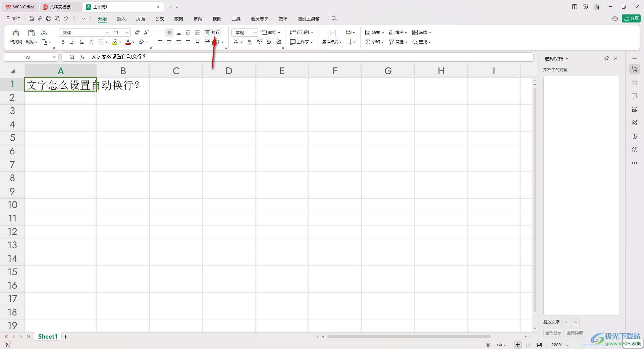The image size is (644, 349).
Task: Open the Data (数据) ribbon tab
Action: pyautogui.click(x=179, y=19)
